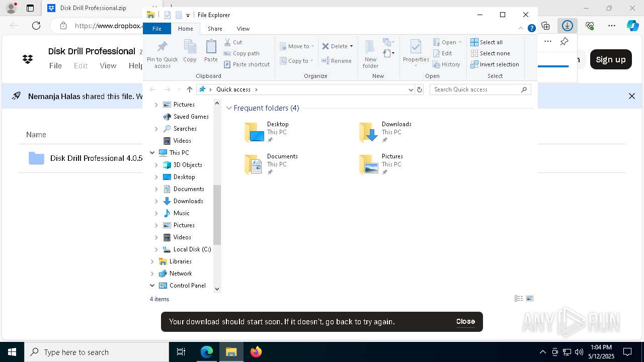Viewport: 644px width, 362px height.
Task: Switch to Large icons view icon
Action: (x=530, y=299)
